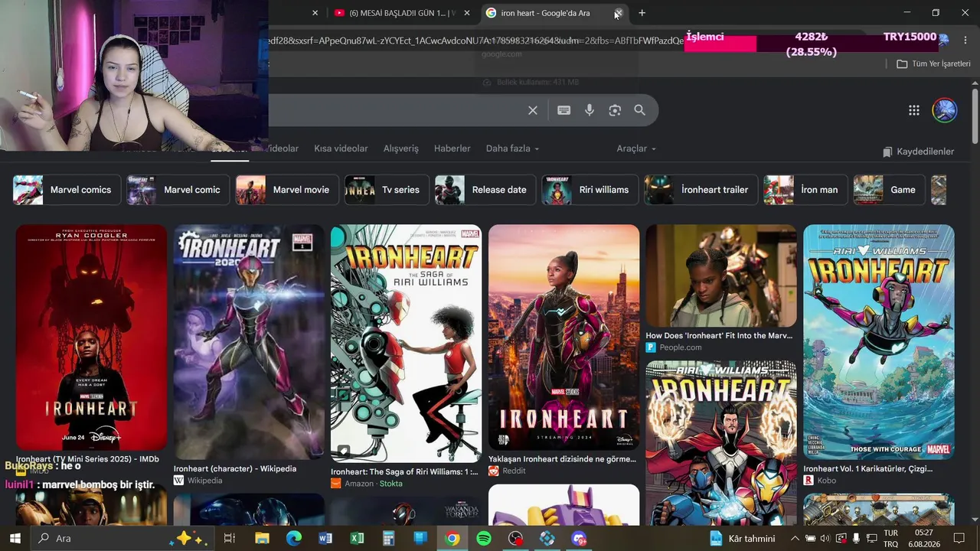Clear the Google search box text
This screenshot has width=980, height=551.
533,110
